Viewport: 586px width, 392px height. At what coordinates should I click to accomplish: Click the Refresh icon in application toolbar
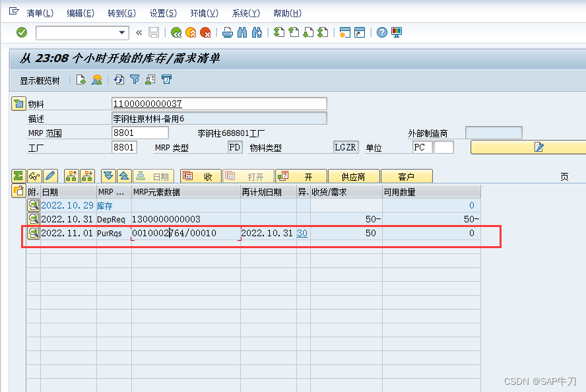[x=119, y=80]
